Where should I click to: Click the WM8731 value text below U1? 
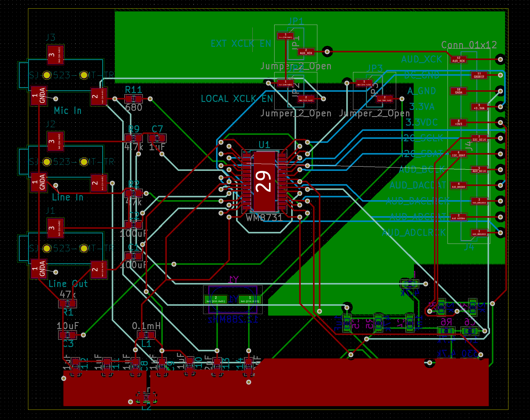click(264, 218)
